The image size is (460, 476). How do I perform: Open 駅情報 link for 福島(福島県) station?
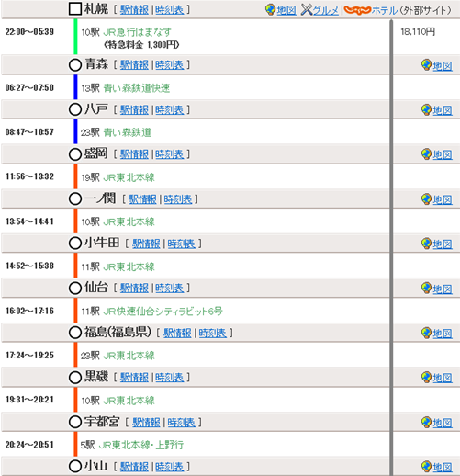click(177, 333)
